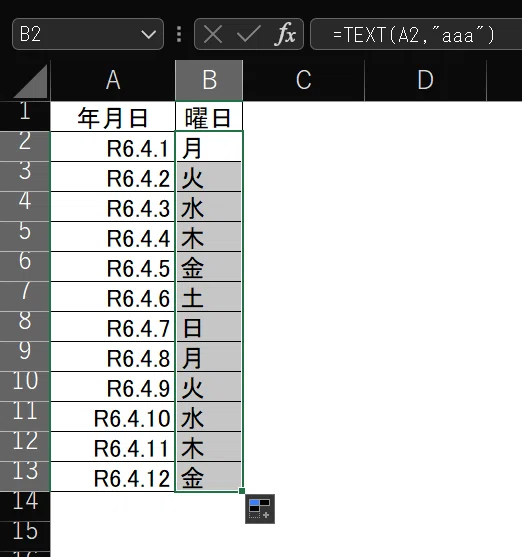The width and height of the screenshot is (522, 557).
Task: Select row 10 header
Action: click(x=25, y=386)
